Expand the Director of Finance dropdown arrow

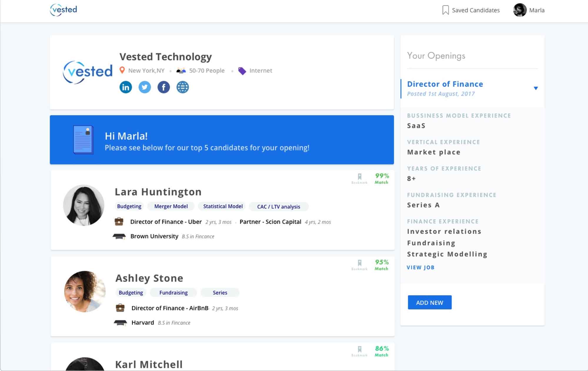click(536, 88)
